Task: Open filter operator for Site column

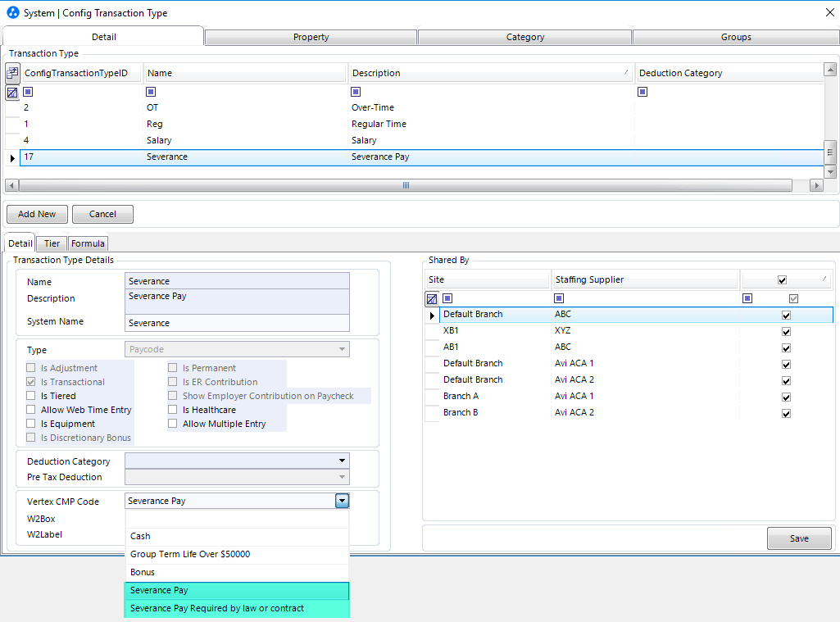Action: click(x=447, y=298)
